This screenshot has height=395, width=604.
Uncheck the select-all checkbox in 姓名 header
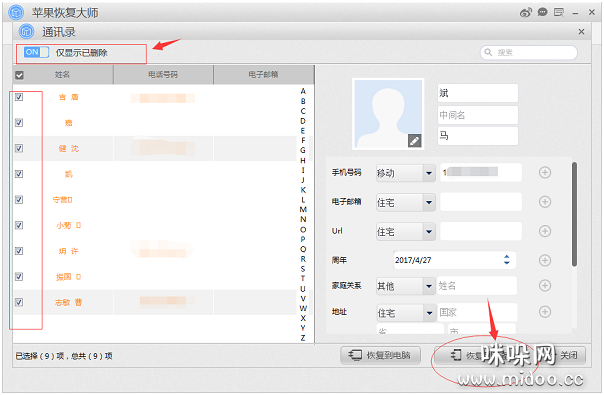point(19,75)
